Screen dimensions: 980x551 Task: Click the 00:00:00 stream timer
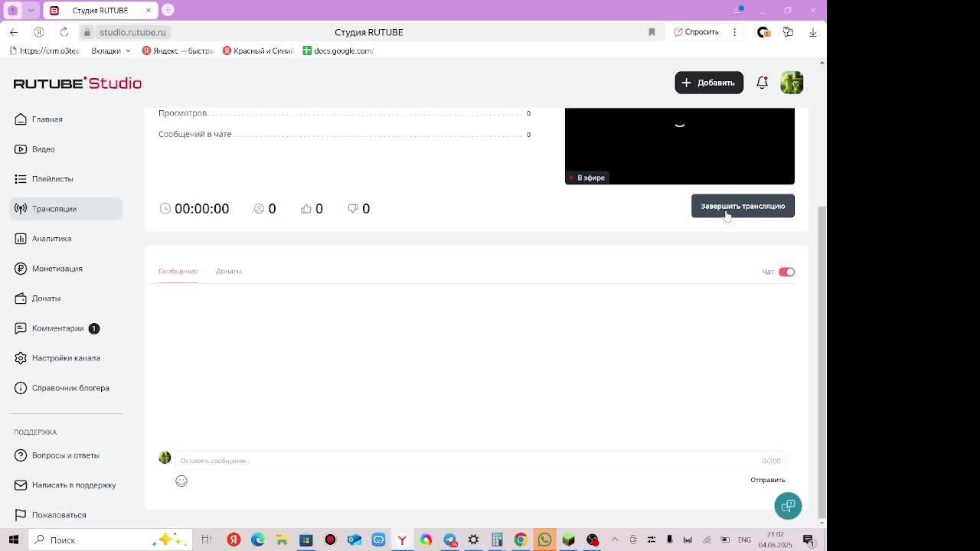pyautogui.click(x=201, y=208)
